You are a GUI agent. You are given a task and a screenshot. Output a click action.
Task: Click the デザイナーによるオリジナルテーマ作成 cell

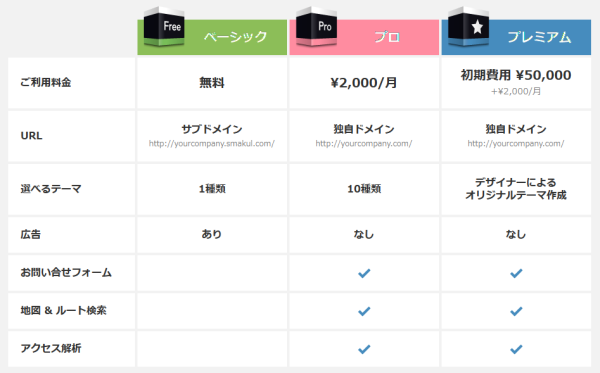tap(516, 189)
